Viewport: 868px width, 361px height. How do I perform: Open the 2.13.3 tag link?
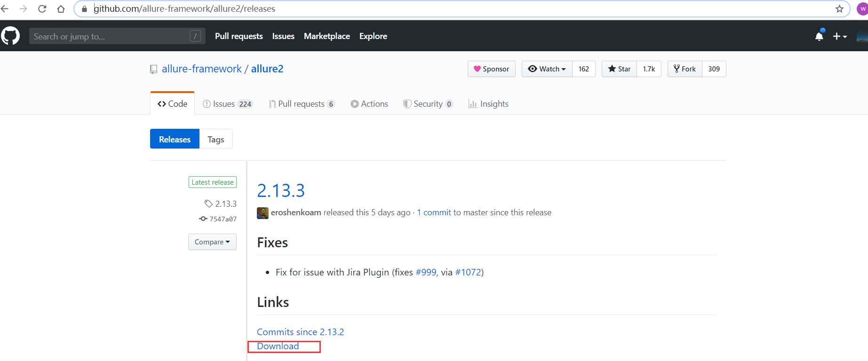[221, 204]
